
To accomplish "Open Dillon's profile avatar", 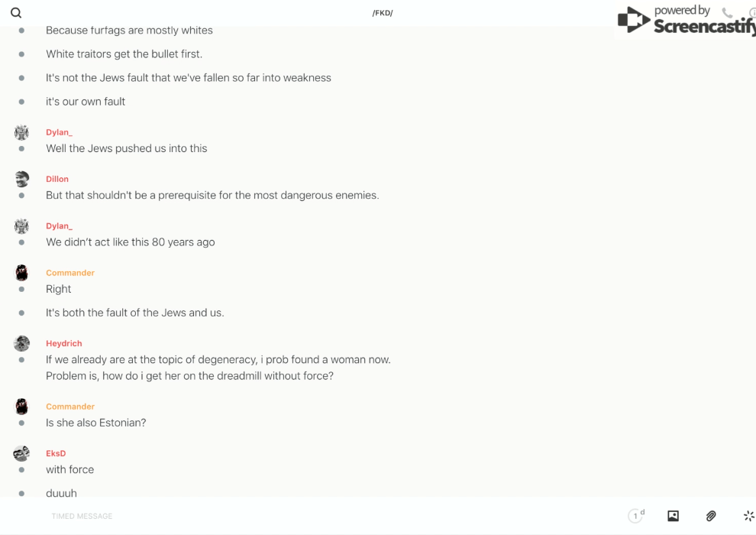I will (21, 179).
